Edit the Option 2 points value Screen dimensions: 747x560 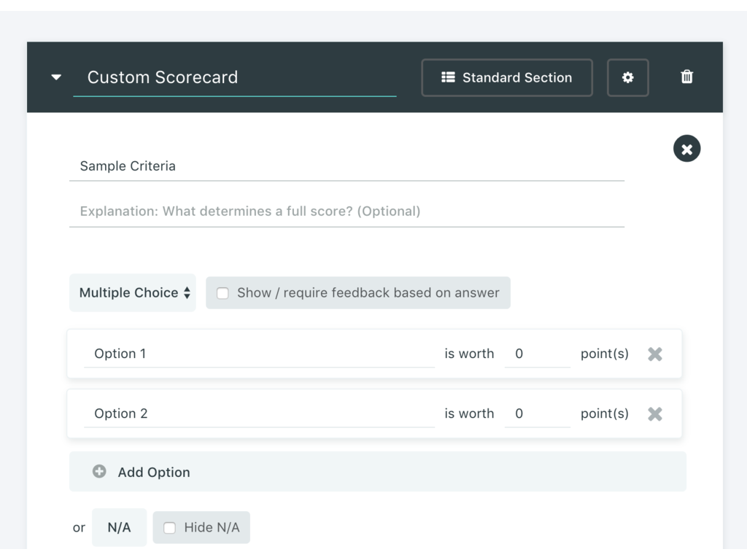(x=537, y=413)
